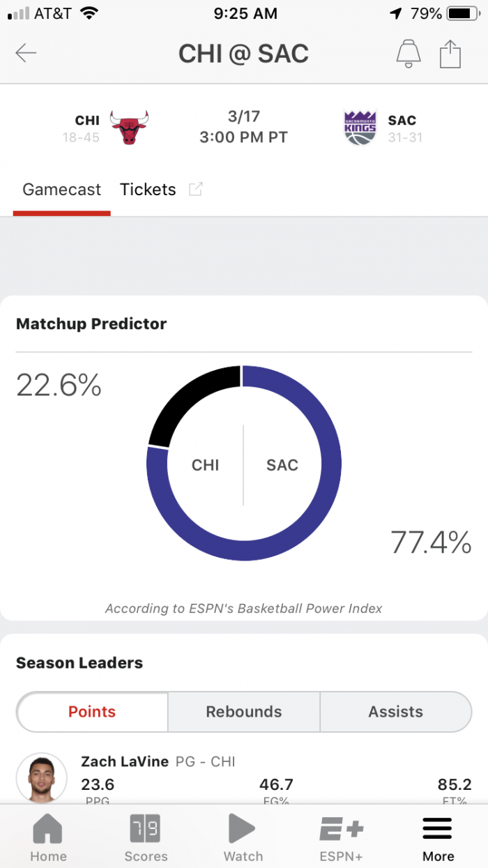Tap the Chicago Bulls logo
The image size is (488, 868).
pos(130,128)
